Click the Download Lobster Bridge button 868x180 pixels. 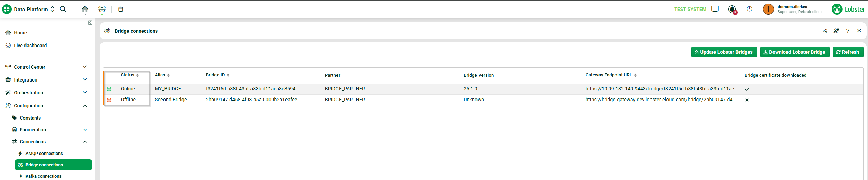click(x=794, y=52)
